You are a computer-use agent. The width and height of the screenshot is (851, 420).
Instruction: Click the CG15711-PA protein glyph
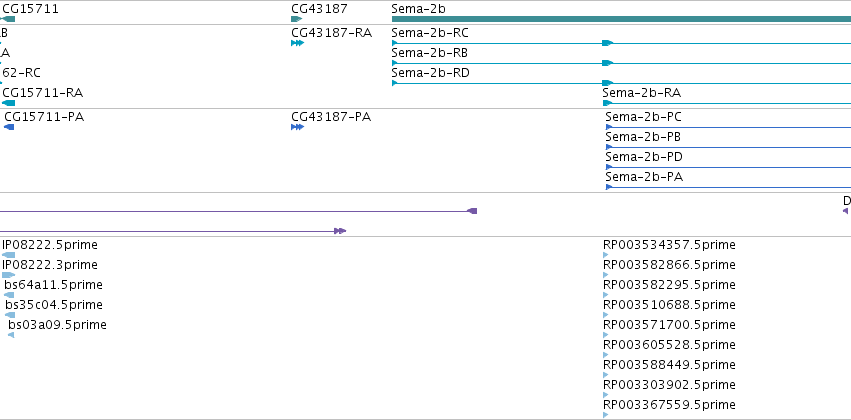coord(9,127)
